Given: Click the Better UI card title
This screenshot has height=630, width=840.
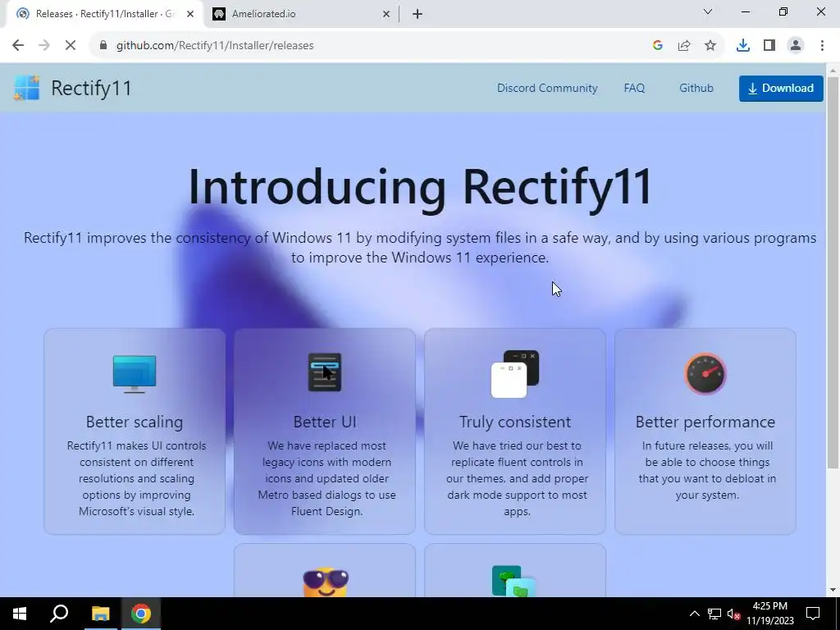Looking at the screenshot, I should point(325,422).
